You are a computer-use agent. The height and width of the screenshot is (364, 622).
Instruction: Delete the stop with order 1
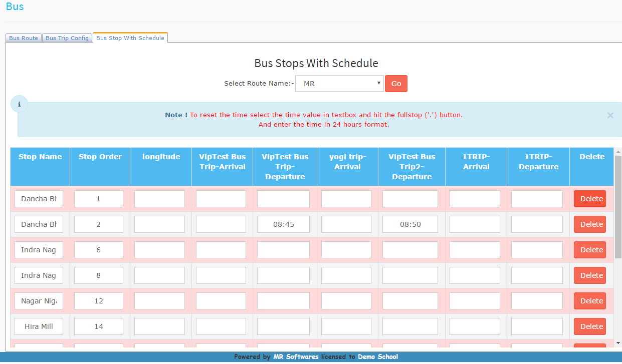click(x=591, y=199)
